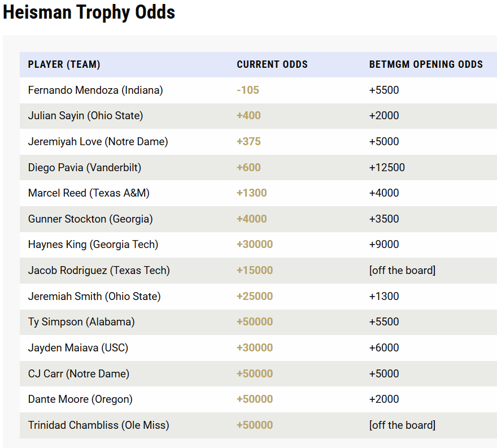Viewport: 497px width, 448px height.
Task: Click the +15000 odds for Jacob Rodriguez
Action: point(254,270)
